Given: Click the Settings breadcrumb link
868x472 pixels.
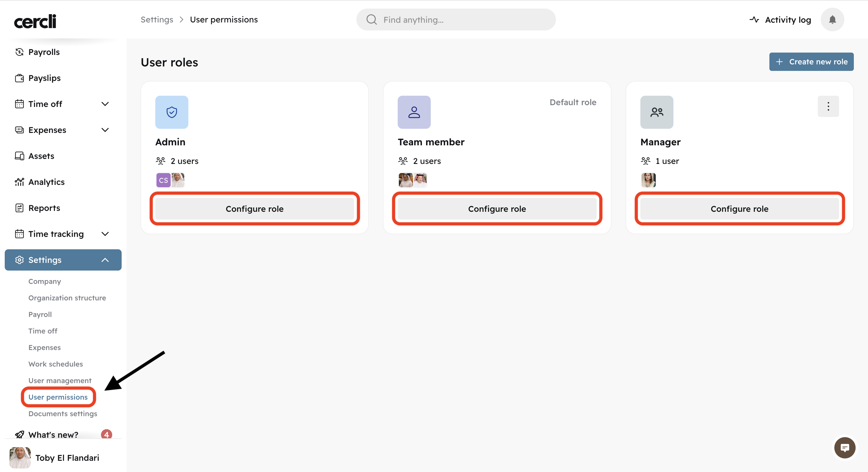Looking at the screenshot, I should [157, 19].
